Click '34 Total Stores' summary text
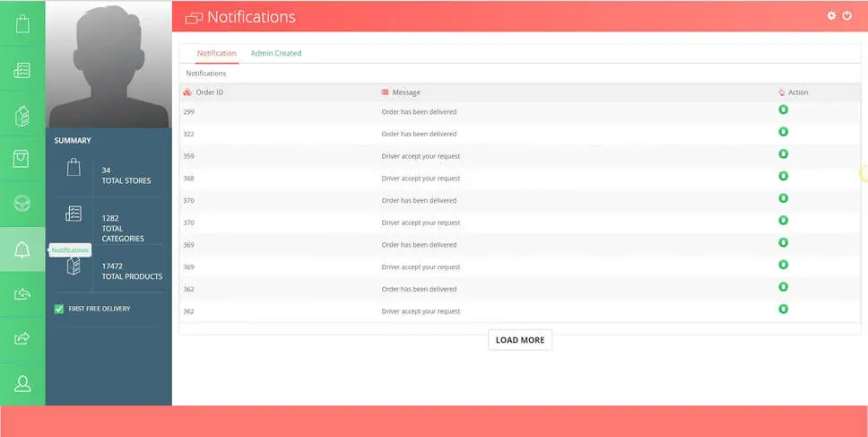The height and width of the screenshot is (437, 868). (x=126, y=176)
